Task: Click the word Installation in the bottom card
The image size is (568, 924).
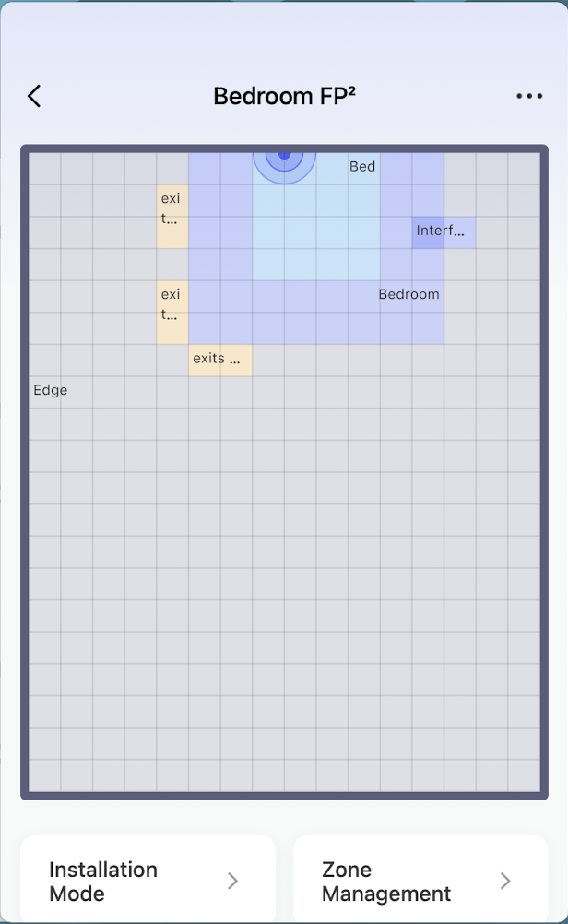Action: point(103,870)
